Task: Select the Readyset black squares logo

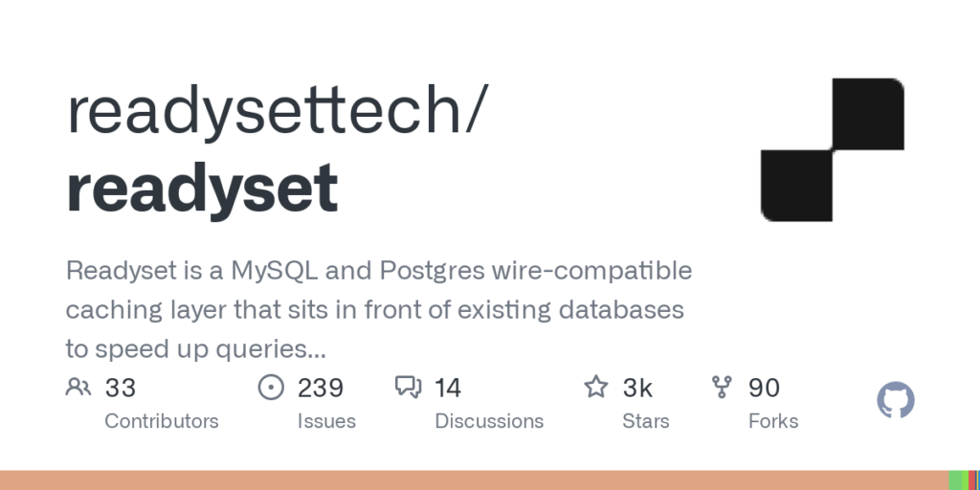Action: click(x=833, y=149)
